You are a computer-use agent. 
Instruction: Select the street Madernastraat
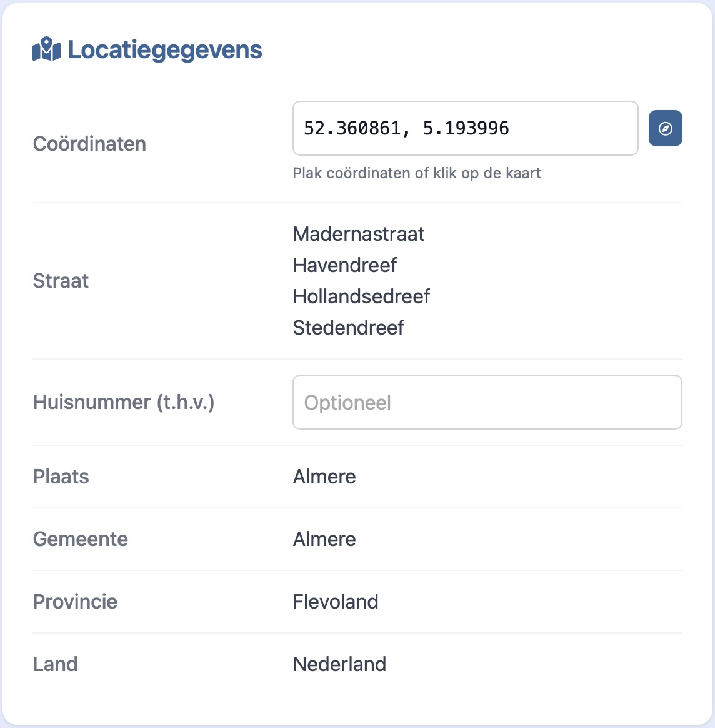358,234
